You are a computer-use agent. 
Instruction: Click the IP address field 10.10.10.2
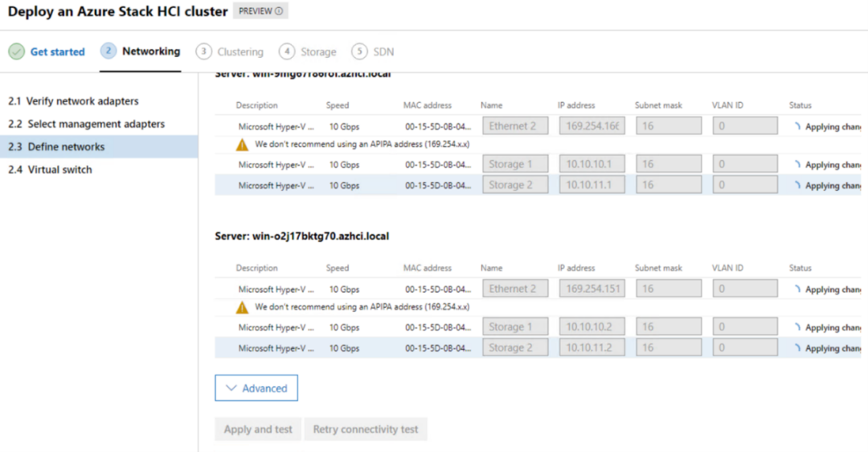tap(592, 327)
